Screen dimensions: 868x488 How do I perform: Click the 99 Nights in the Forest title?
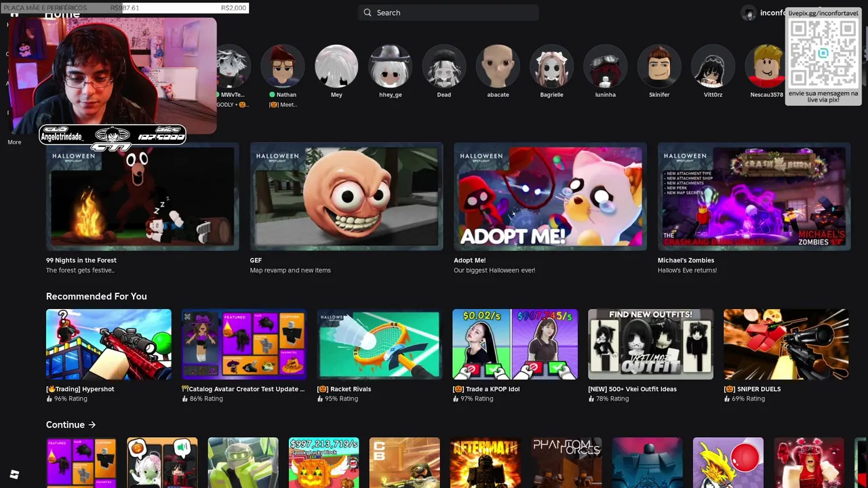point(81,260)
